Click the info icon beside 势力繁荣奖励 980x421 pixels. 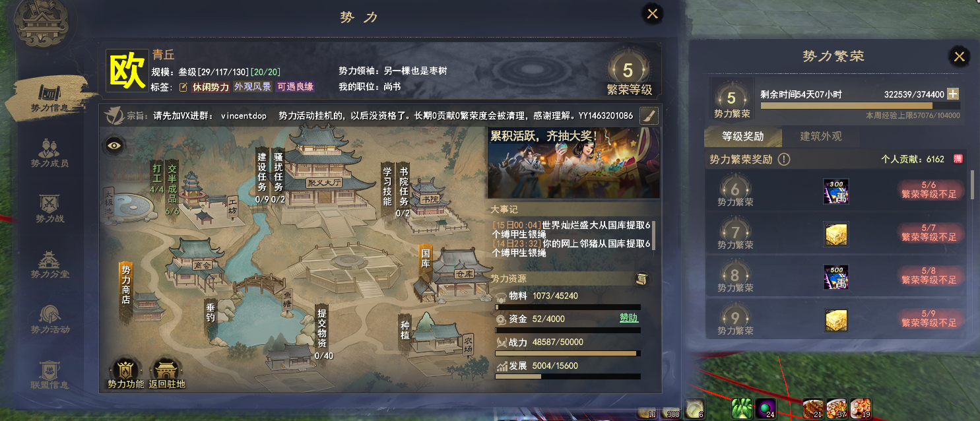(x=783, y=159)
